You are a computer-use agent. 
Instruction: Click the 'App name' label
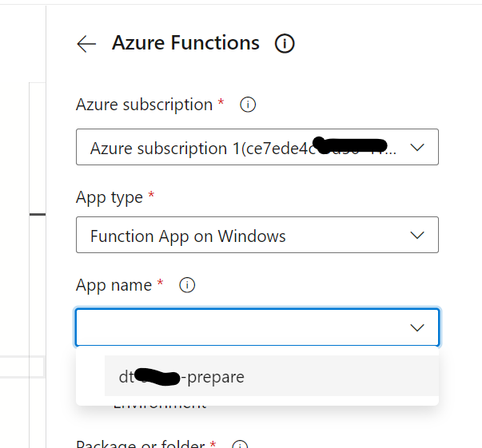tap(114, 285)
